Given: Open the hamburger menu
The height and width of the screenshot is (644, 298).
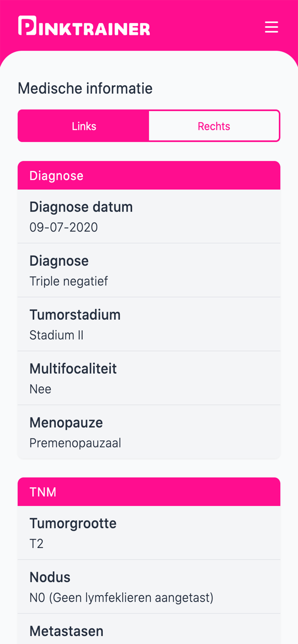Looking at the screenshot, I should point(271,27).
